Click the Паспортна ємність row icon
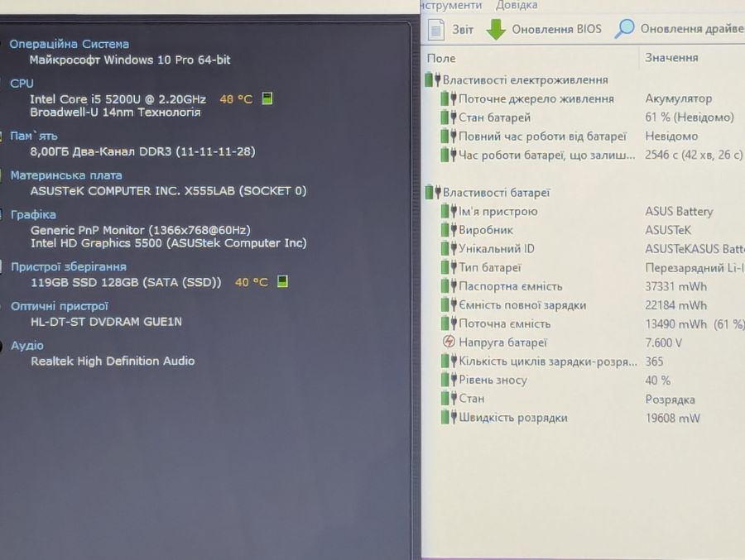 449,286
